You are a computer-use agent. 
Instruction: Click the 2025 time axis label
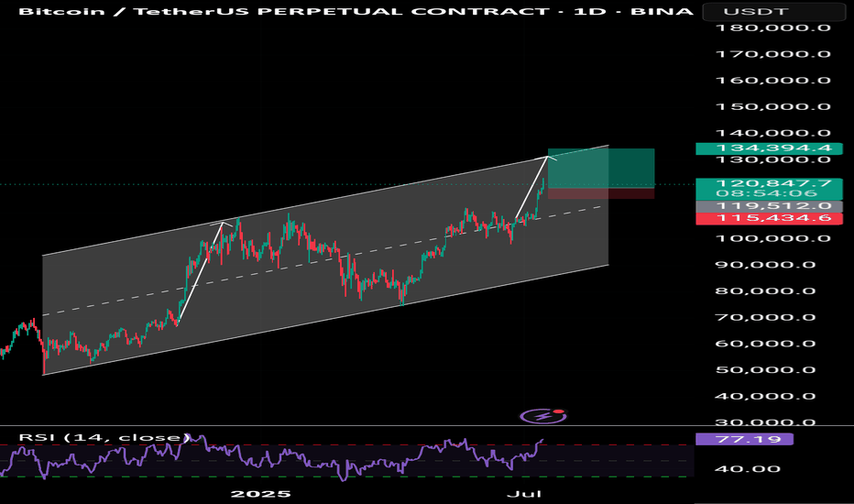[260, 494]
